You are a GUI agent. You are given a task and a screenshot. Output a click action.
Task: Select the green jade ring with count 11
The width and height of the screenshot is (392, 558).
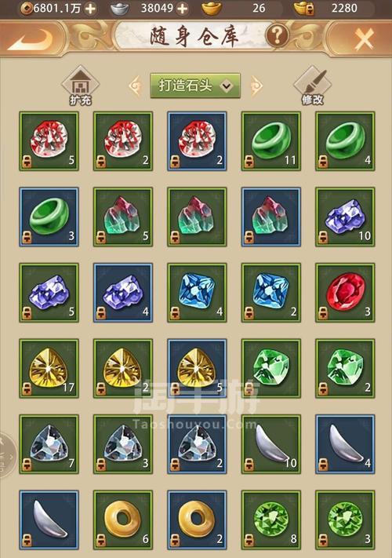pos(271,141)
